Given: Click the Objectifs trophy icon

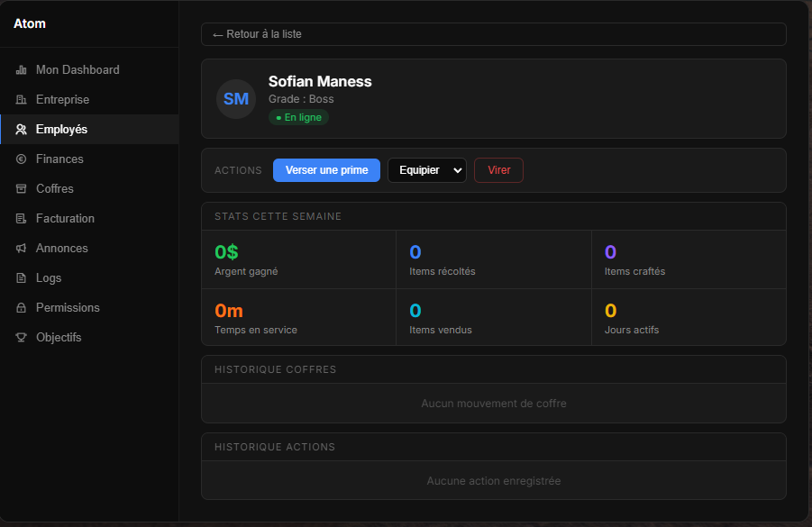Looking at the screenshot, I should [x=21, y=338].
